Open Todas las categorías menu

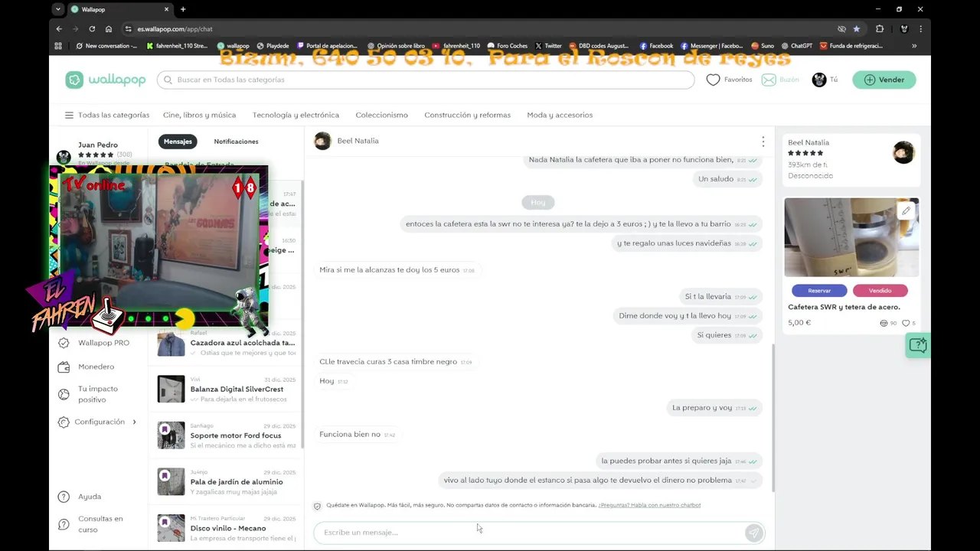107,115
